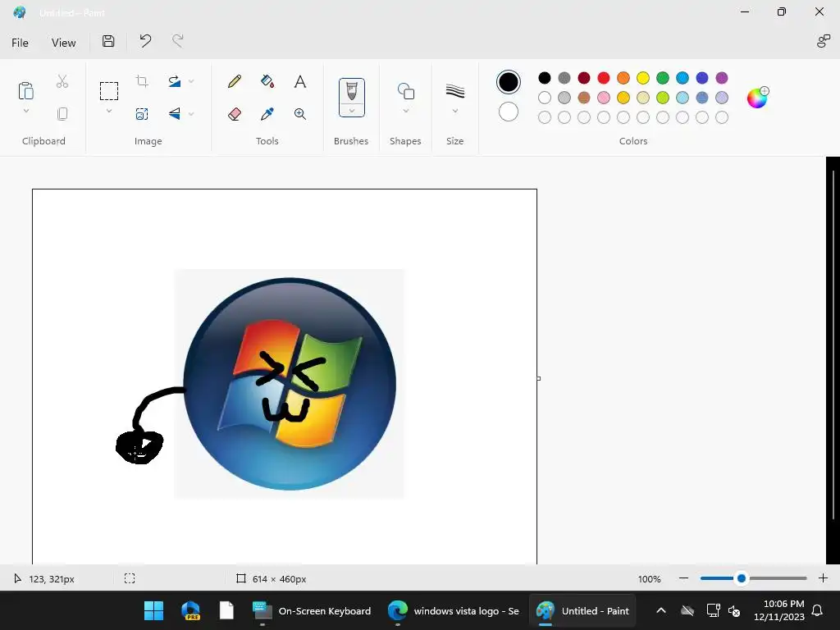Switch to Edge windows vista logo window

point(453,610)
